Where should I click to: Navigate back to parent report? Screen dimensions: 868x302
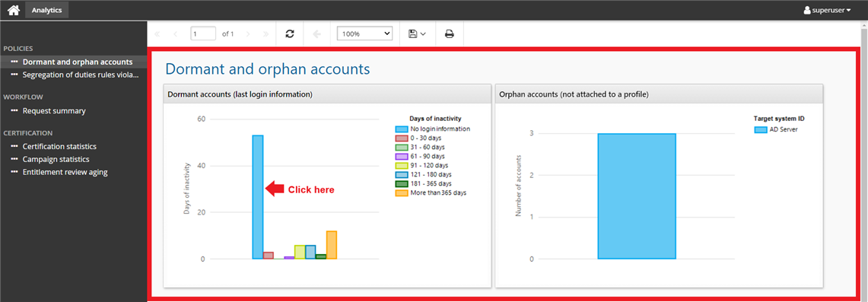click(316, 33)
